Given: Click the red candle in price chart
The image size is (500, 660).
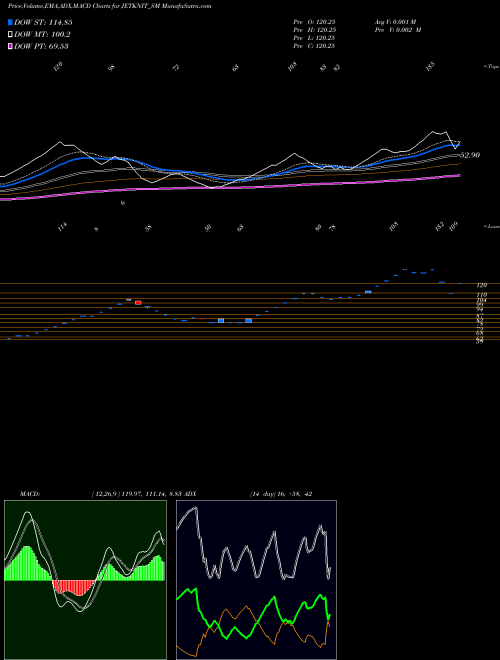Looking at the screenshot, I should click(138, 303).
